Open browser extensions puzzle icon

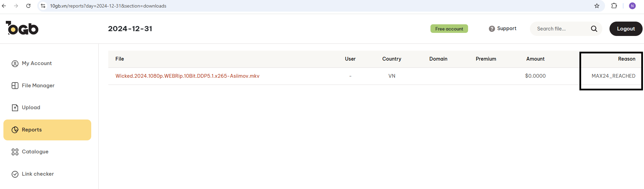click(x=614, y=6)
